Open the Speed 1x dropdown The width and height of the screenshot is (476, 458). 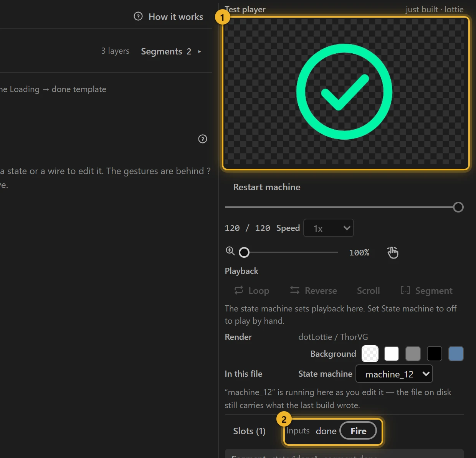[329, 228]
